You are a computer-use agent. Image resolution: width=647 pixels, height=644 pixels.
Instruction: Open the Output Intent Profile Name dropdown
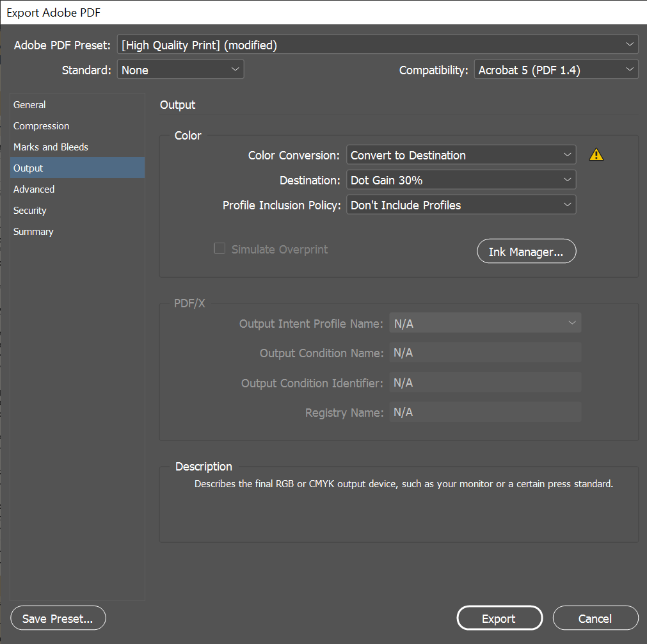[485, 323]
